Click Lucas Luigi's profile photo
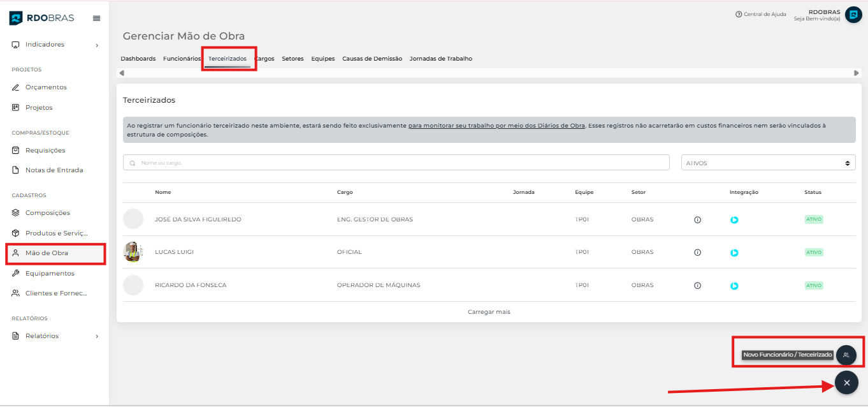868x407 pixels. pyautogui.click(x=133, y=252)
